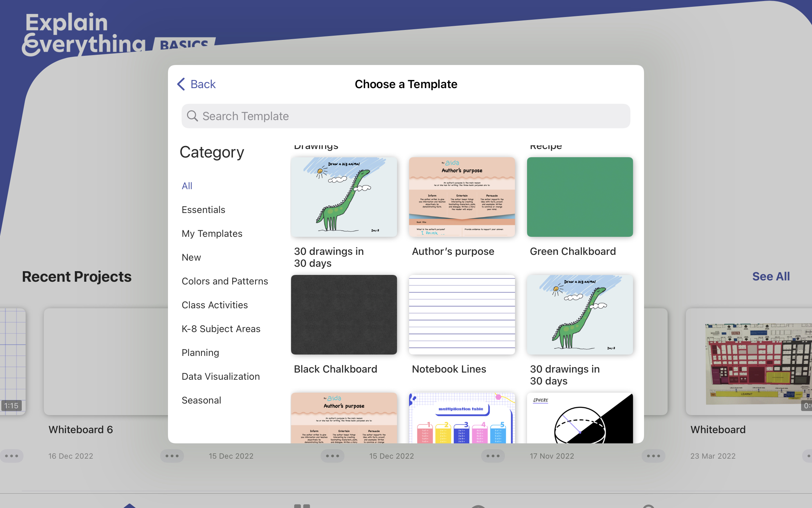
Task: Open options menu left of 23 Mar 2022
Action: pyautogui.click(x=654, y=456)
